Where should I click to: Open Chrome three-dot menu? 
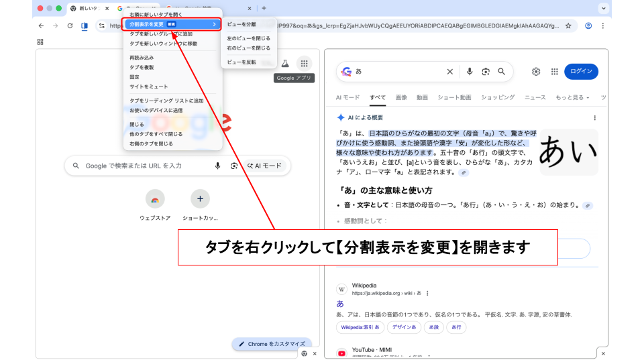coord(603,25)
